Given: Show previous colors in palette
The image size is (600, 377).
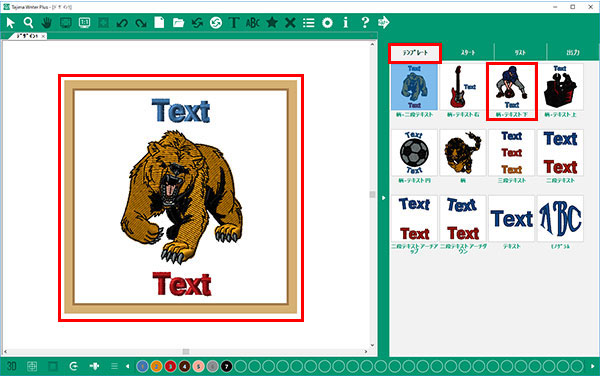Looking at the screenshot, I should (x=127, y=366).
